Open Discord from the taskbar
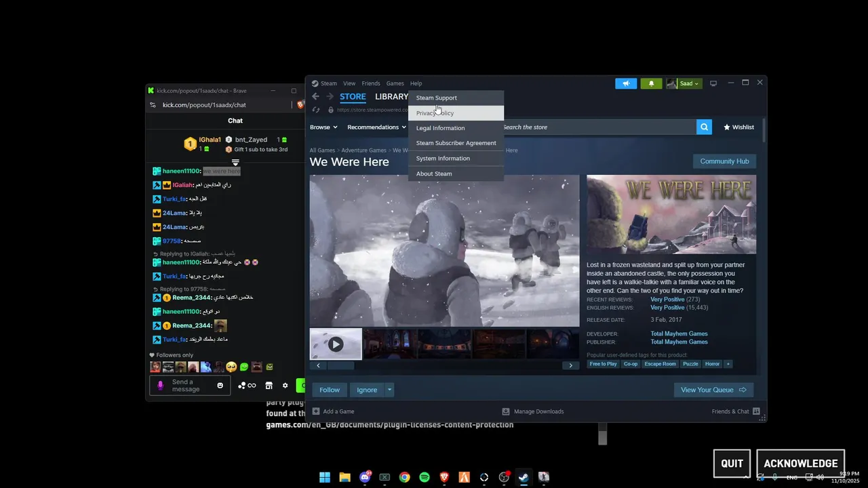The height and width of the screenshot is (488, 868). 365,477
